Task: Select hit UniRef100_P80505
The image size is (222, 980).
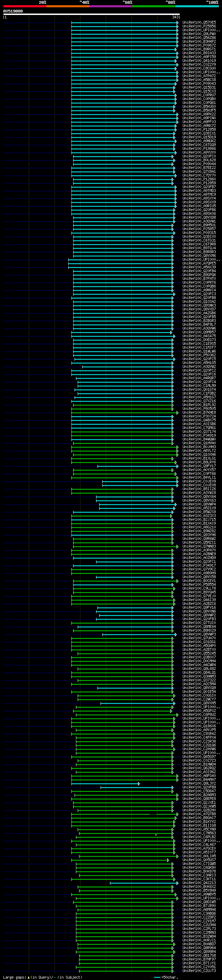Action: click(199, 408)
